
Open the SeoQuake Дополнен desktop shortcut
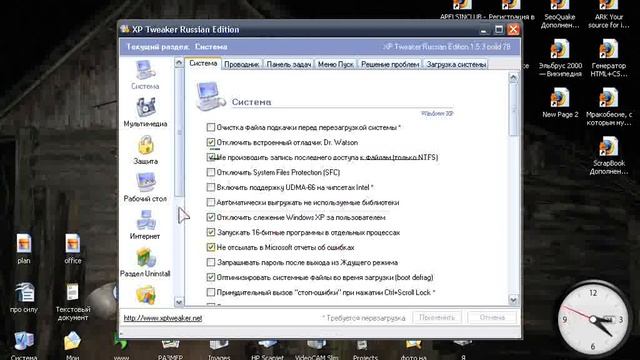pyautogui.click(x=560, y=15)
